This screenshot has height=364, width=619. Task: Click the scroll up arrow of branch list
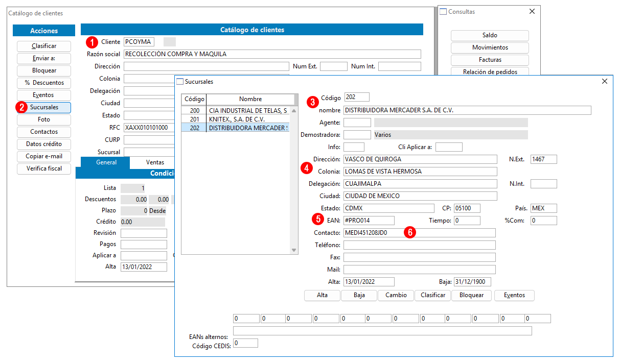point(294,110)
